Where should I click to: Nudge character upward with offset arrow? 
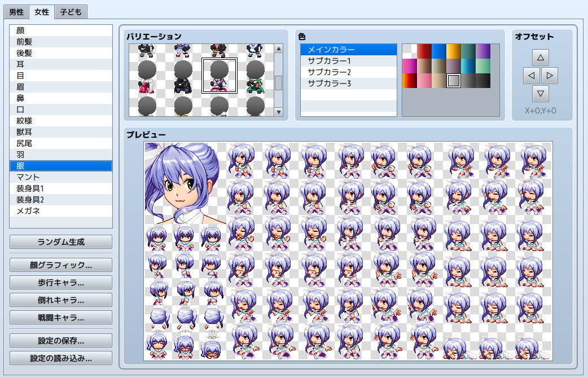(540, 56)
